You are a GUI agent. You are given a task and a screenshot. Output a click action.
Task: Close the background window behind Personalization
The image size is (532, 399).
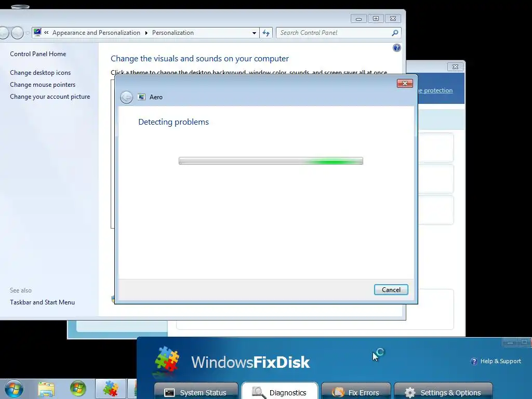[455, 67]
